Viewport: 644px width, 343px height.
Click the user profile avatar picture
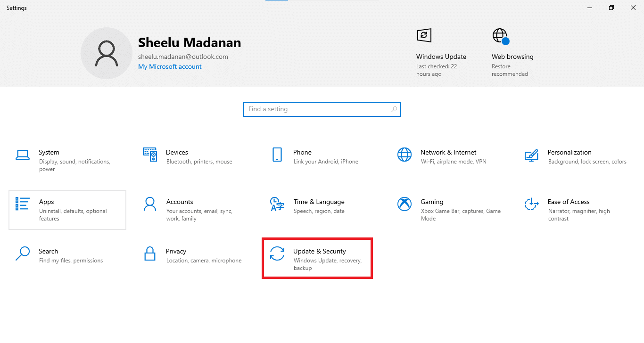tap(107, 53)
